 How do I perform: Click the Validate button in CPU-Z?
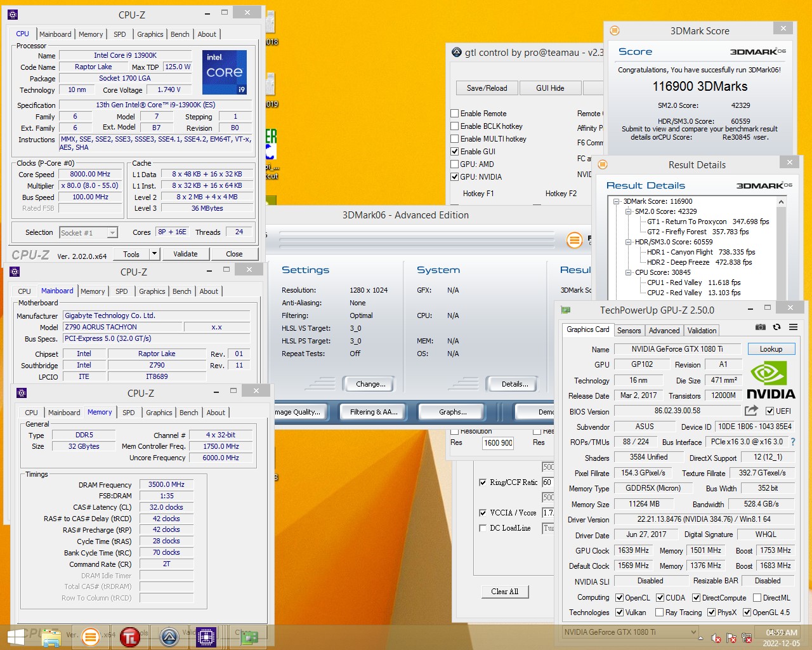point(185,254)
